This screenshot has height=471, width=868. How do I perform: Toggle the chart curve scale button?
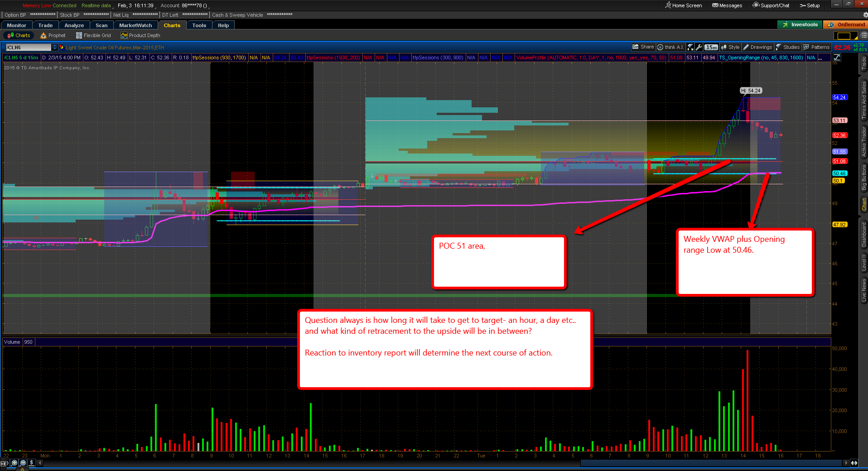837,58
